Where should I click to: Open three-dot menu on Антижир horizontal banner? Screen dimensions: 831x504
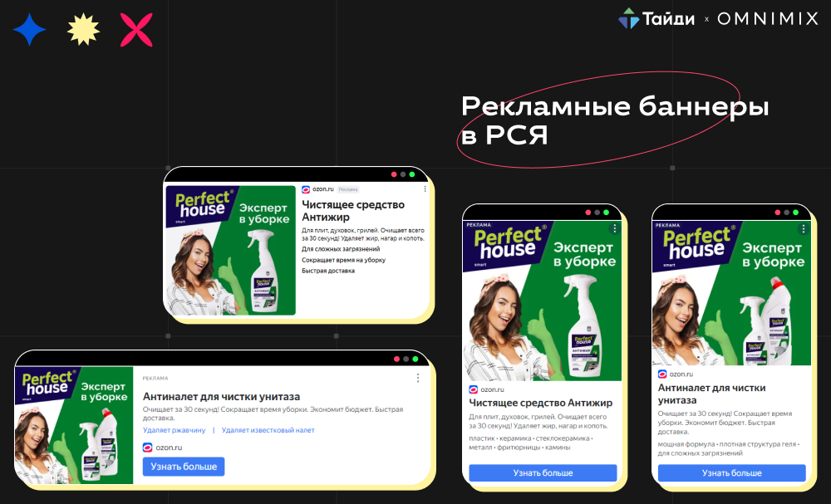pyautogui.click(x=425, y=189)
